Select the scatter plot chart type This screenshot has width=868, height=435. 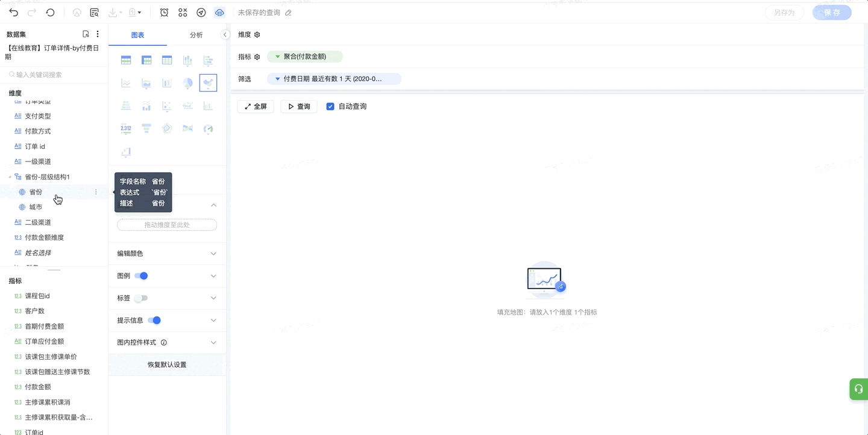coord(167,106)
